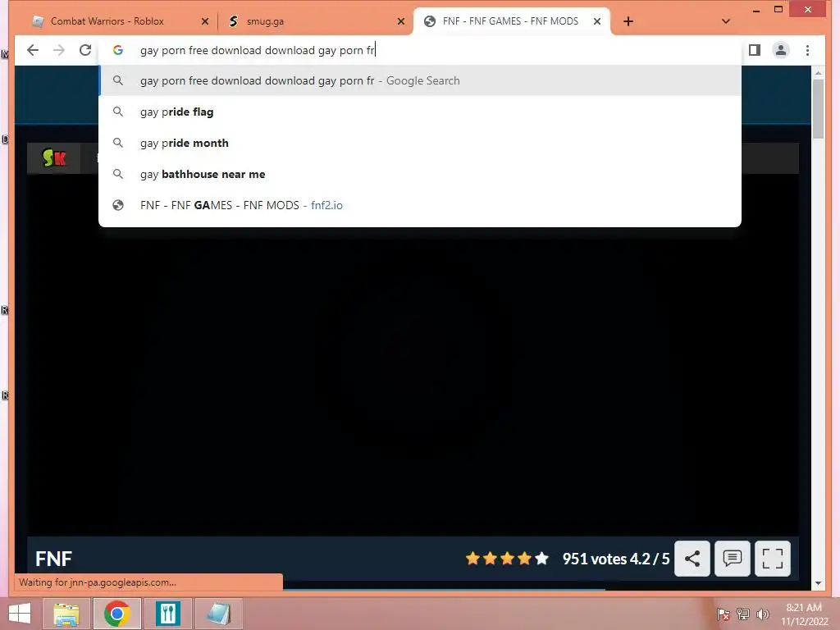
Task: Select the FNF GAMES - FNF MODS tab
Action: click(510, 21)
